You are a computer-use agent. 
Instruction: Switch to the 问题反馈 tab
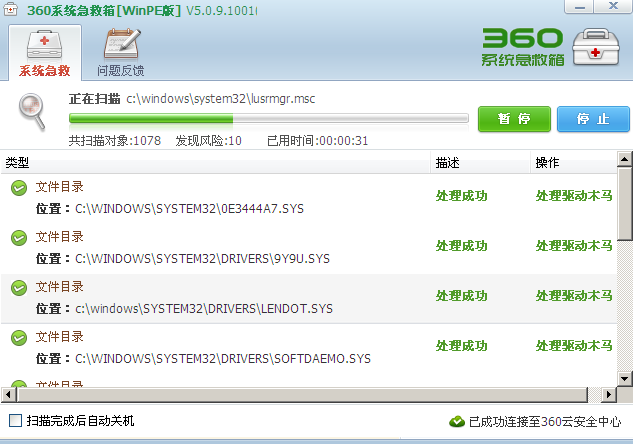pyautogui.click(x=121, y=52)
